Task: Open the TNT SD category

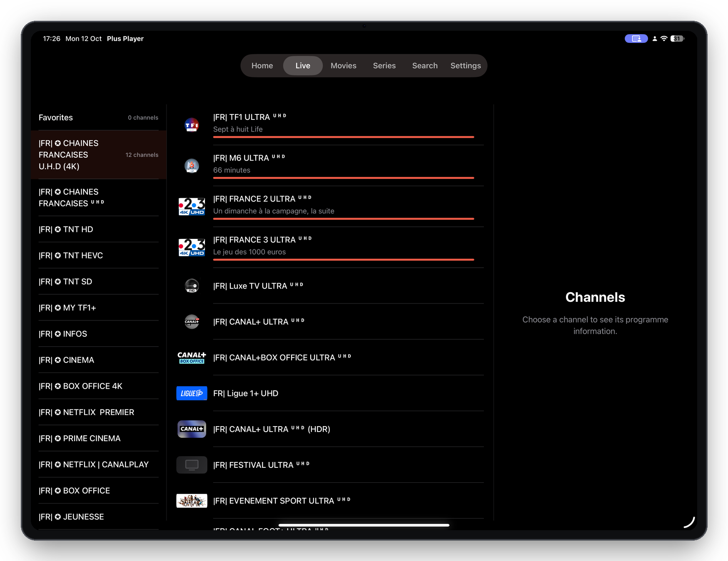Action: coord(99,282)
